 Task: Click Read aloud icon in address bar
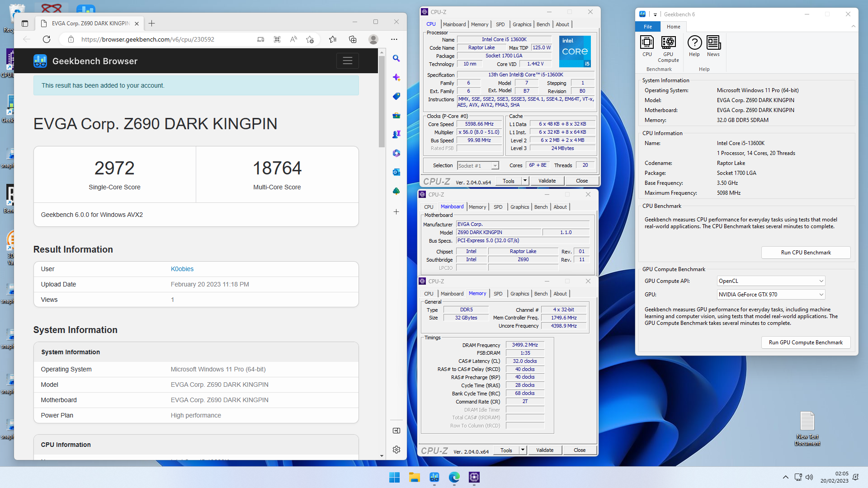(x=293, y=39)
